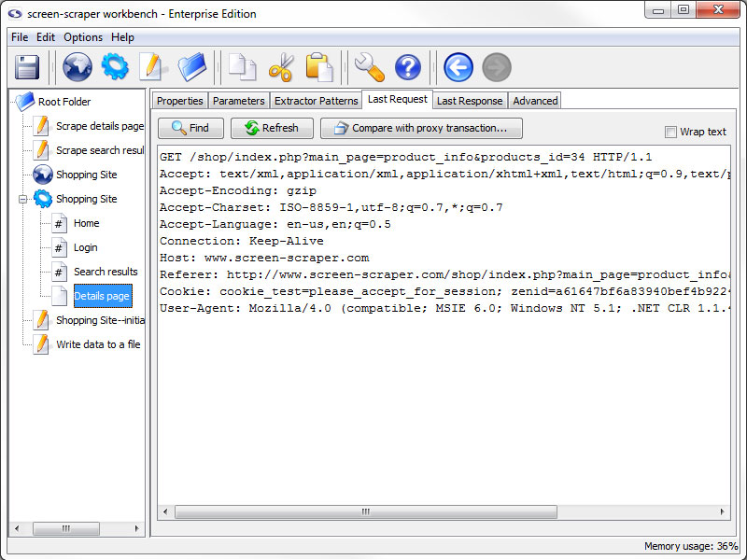747x560 pixels.
Task: Click the GET request line text
Action: coord(406,157)
